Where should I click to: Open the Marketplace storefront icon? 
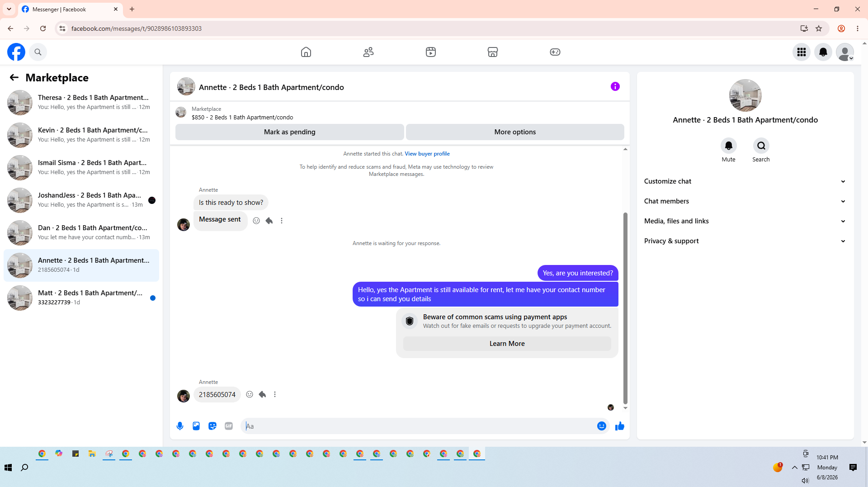click(493, 52)
